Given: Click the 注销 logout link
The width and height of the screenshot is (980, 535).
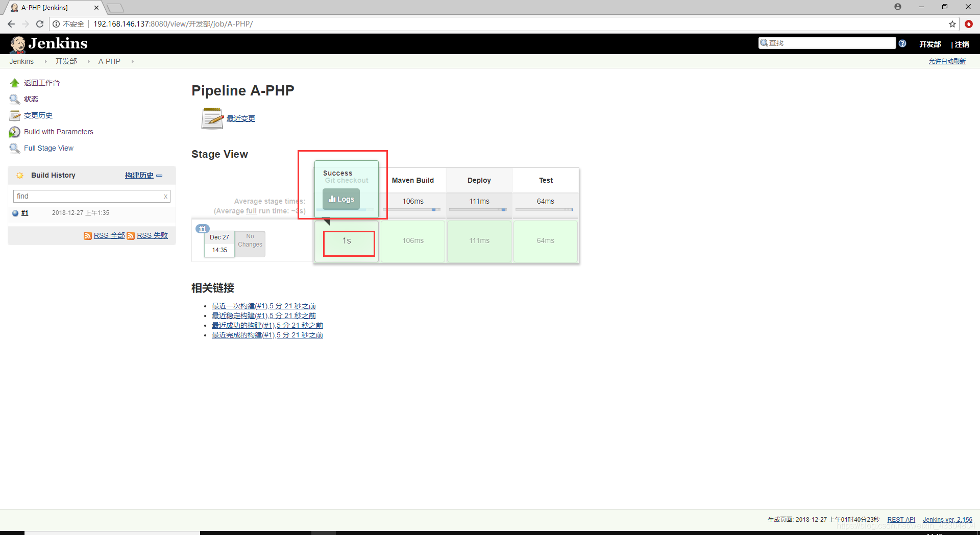Looking at the screenshot, I should [962, 44].
